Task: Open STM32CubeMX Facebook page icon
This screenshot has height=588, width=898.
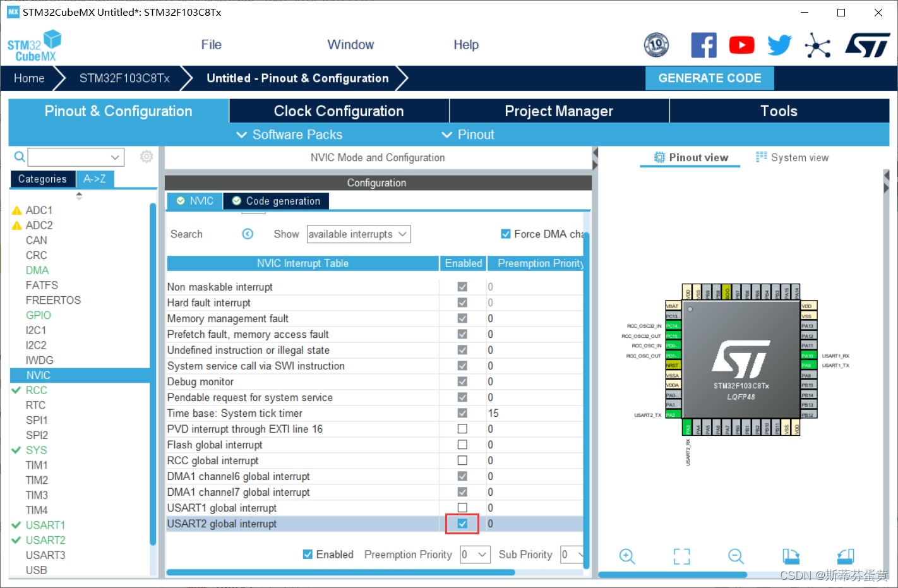Action: pyautogui.click(x=703, y=45)
